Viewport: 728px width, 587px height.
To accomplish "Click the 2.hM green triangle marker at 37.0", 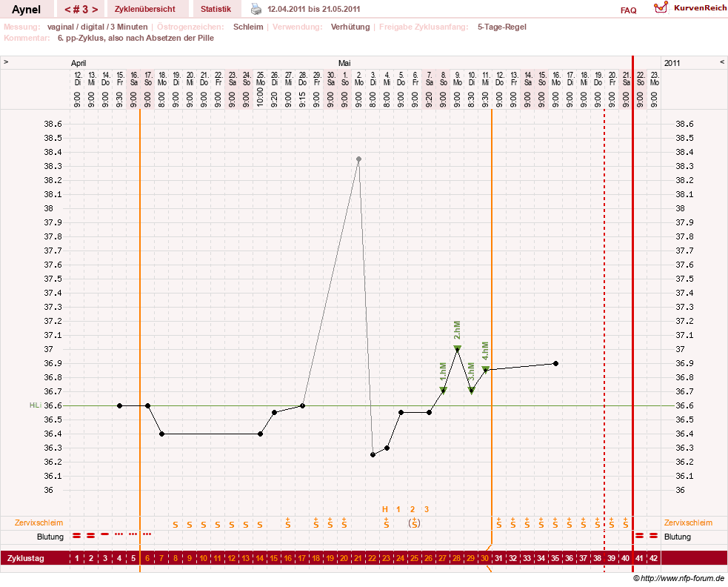I will click(x=457, y=348).
